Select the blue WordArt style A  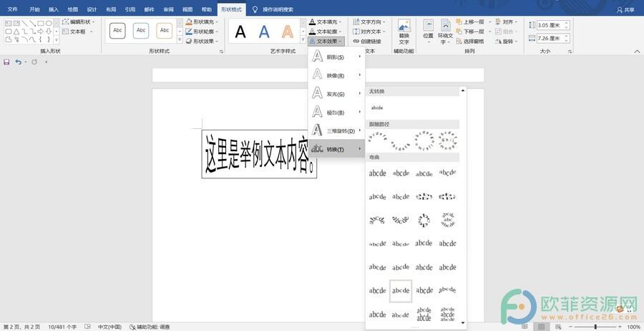click(264, 32)
